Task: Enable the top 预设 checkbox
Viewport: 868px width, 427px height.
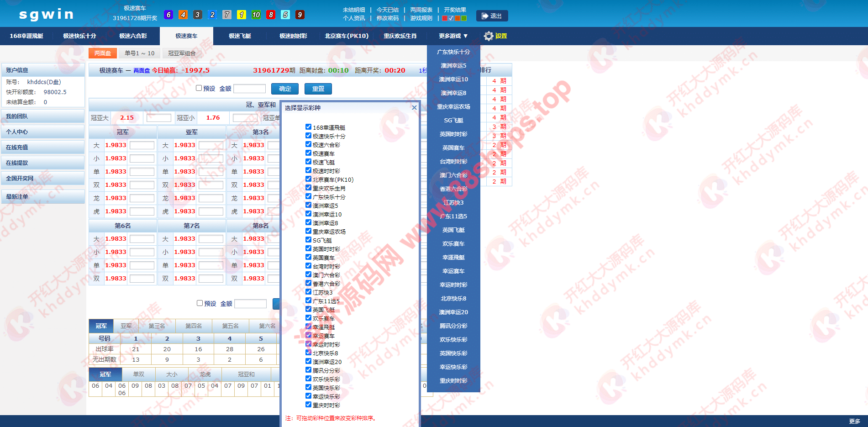Action: click(199, 88)
